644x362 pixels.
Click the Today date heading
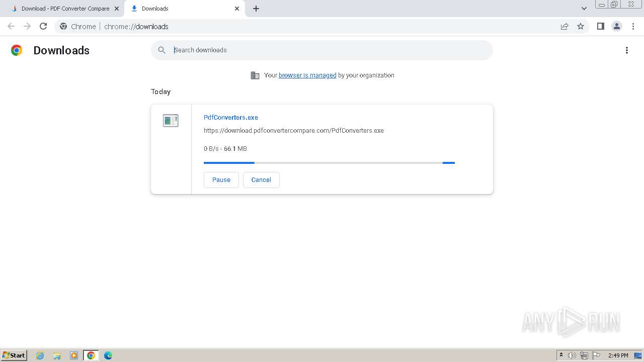click(x=160, y=92)
